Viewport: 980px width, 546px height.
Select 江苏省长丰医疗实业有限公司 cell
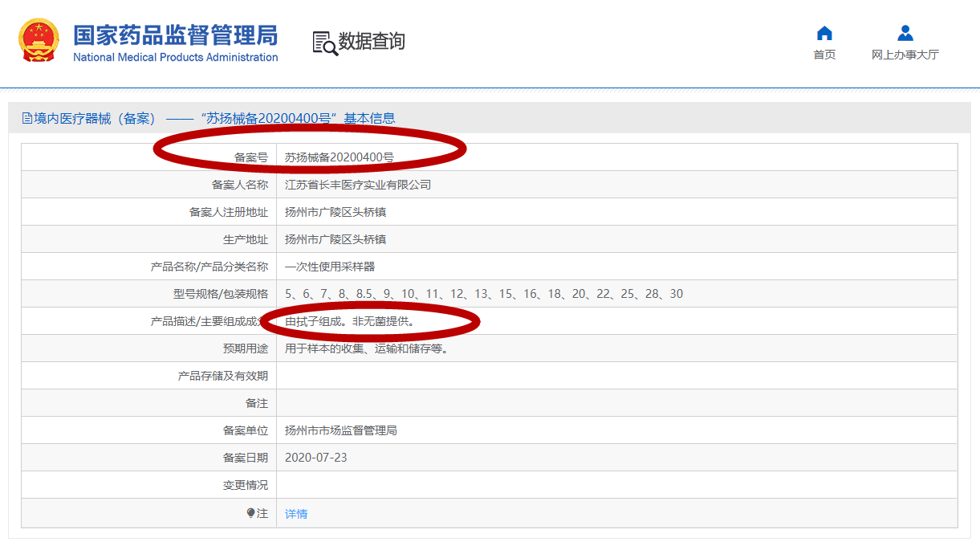(x=358, y=185)
